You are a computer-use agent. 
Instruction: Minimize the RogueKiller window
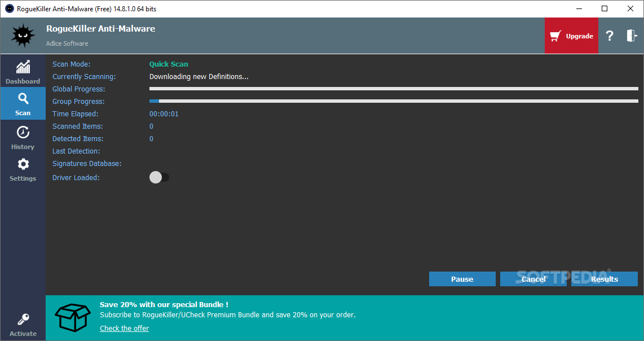tap(579, 8)
